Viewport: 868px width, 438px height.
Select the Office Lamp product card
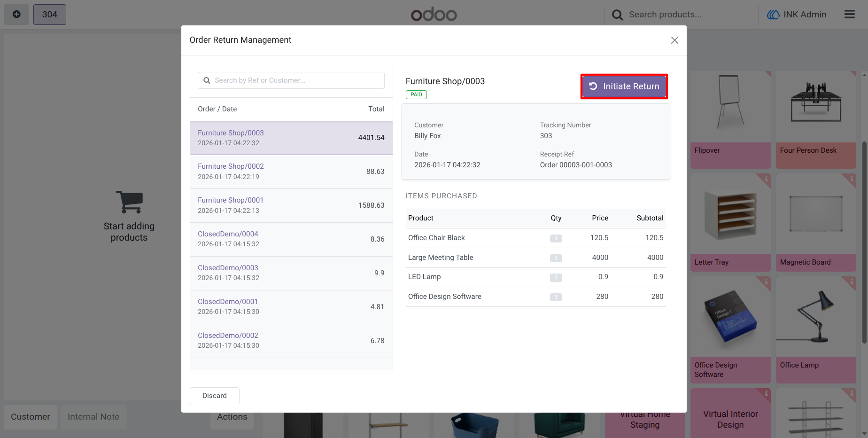pyautogui.click(x=816, y=329)
